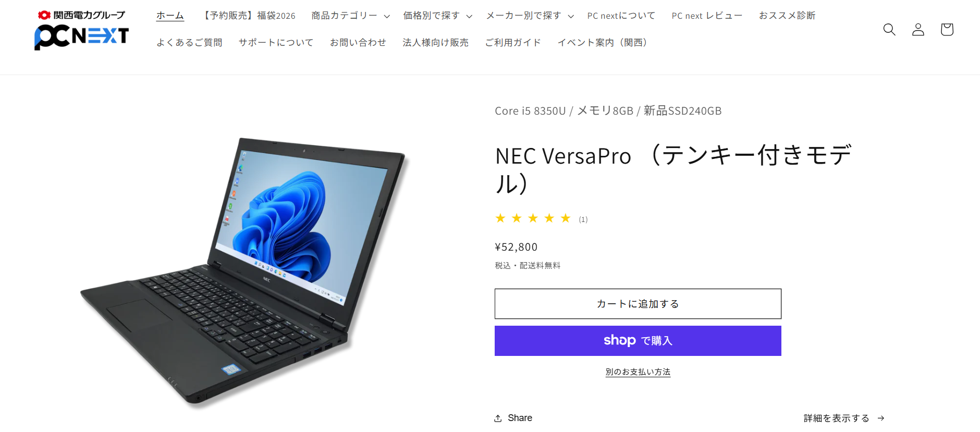Expand the 商品カテゴリー dropdown
Screen dimensions: 980x432
click(x=350, y=16)
